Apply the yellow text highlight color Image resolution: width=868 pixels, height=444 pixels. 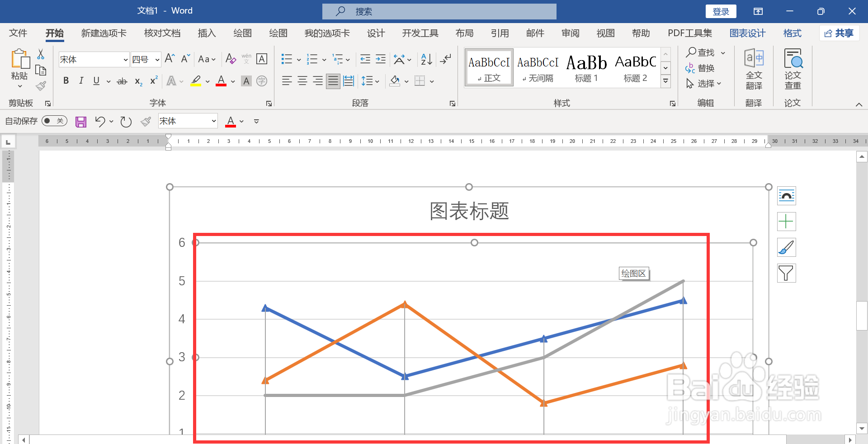tap(196, 81)
